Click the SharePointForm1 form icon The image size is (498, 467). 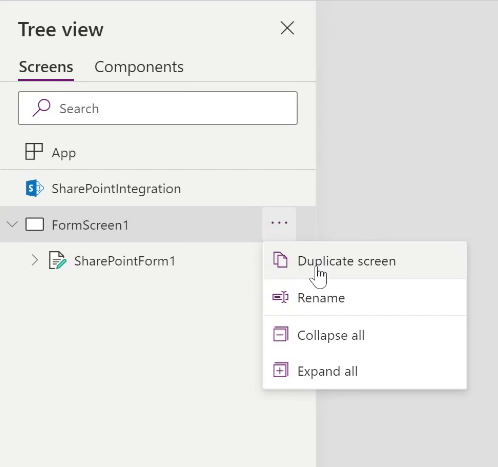click(x=57, y=260)
